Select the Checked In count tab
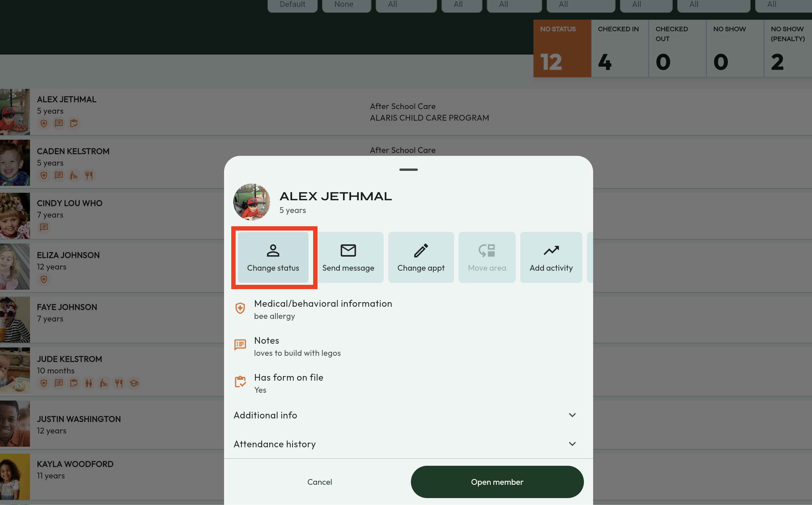Viewport: 812px width, 505px height. (619, 48)
